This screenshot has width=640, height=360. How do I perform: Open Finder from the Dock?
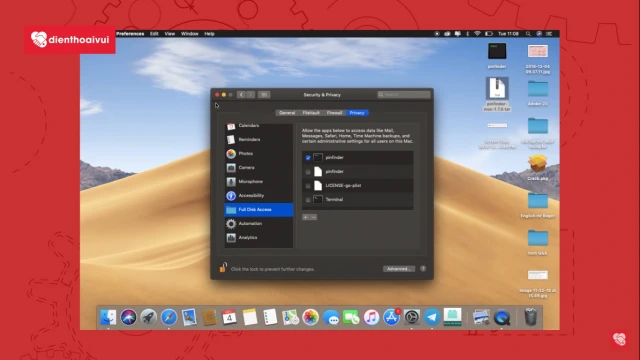(108, 317)
